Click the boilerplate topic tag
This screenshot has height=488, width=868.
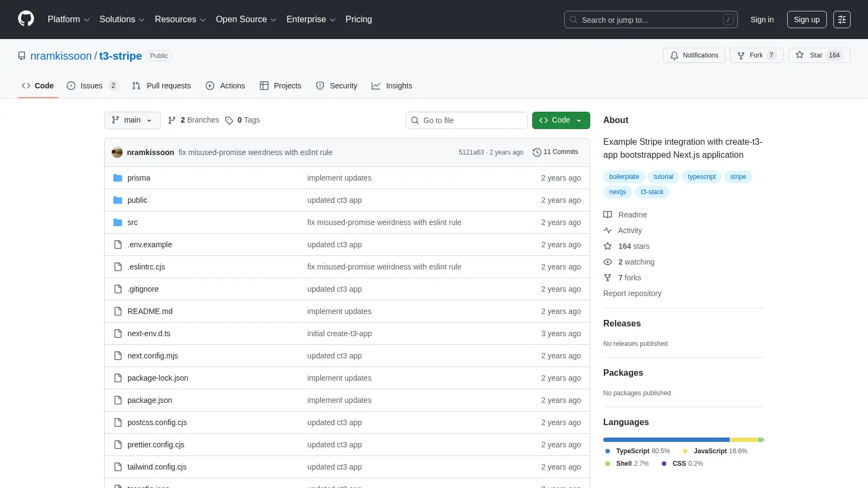pyautogui.click(x=624, y=177)
